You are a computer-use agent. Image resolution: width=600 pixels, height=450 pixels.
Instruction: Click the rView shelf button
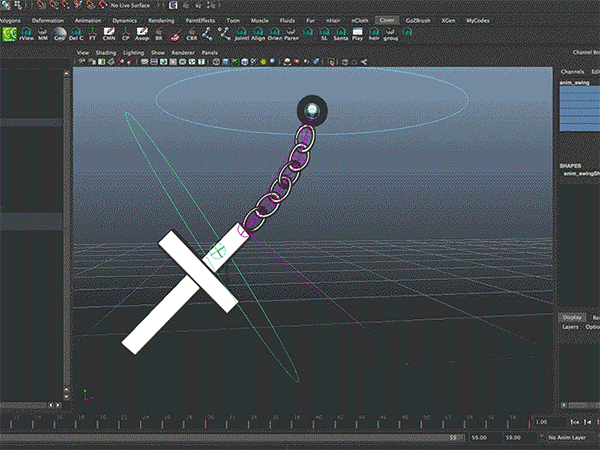(x=26, y=34)
